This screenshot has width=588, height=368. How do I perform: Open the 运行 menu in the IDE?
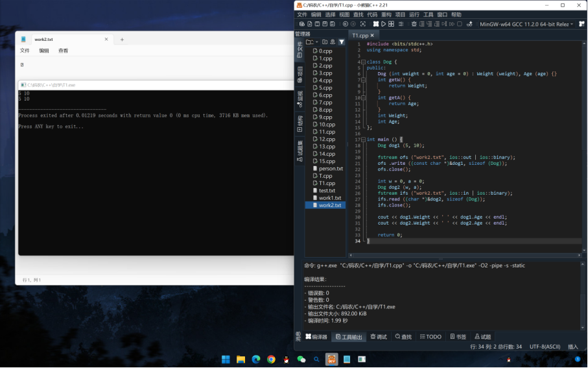click(x=414, y=15)
